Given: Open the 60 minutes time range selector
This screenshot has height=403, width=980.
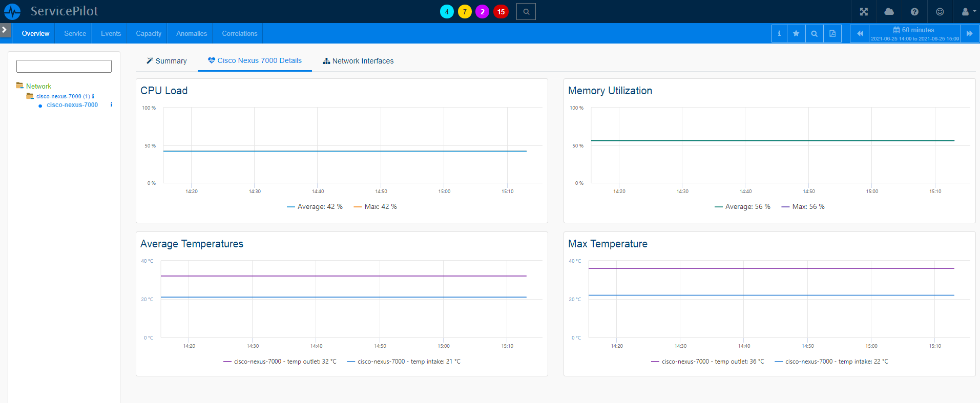Looking at the screenshot, I should 914,34.
